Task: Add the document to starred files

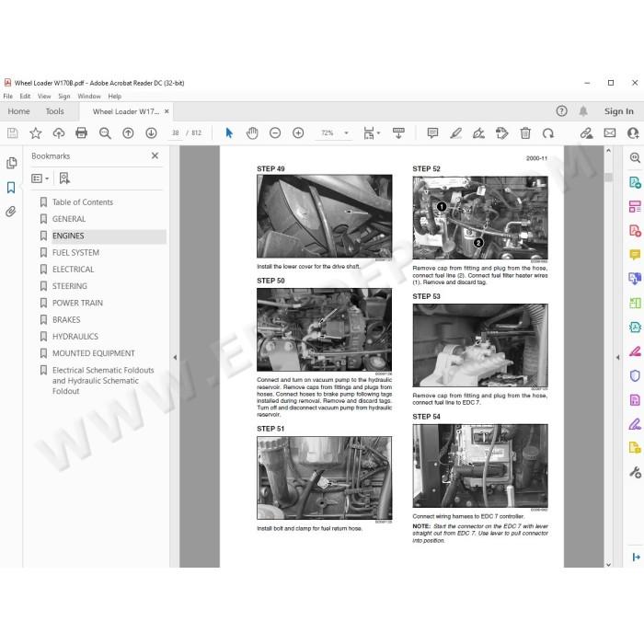Action: [36, 133]
